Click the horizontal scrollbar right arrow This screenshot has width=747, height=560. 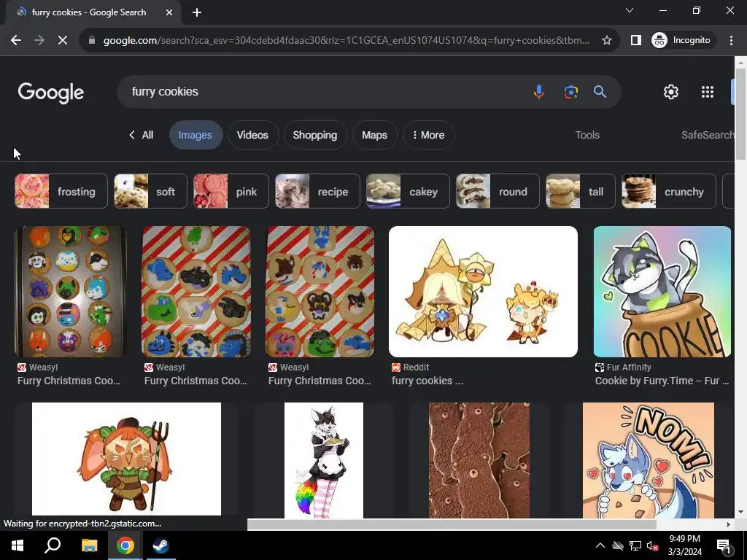click(729, 524)
